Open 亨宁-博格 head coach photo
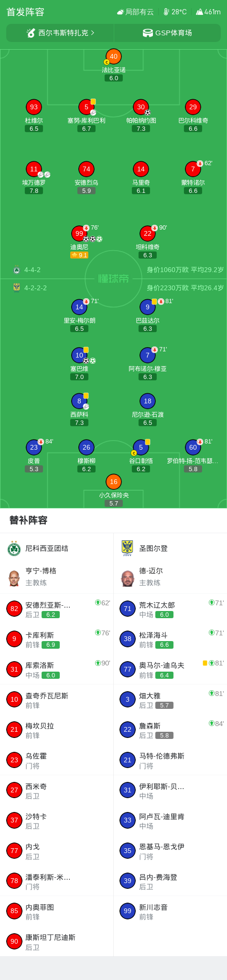Screen dimensions: 227x980 (x=14, y=578)
